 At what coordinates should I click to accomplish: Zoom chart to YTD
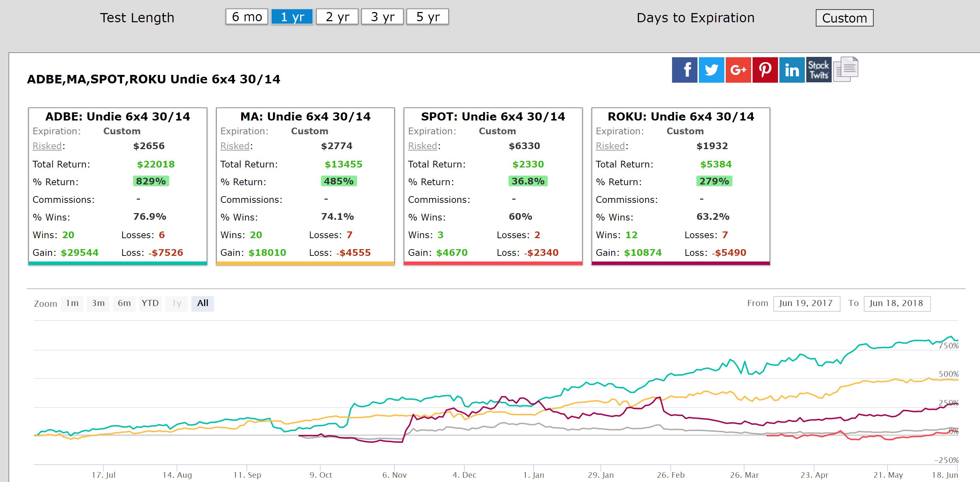(150, 304)
